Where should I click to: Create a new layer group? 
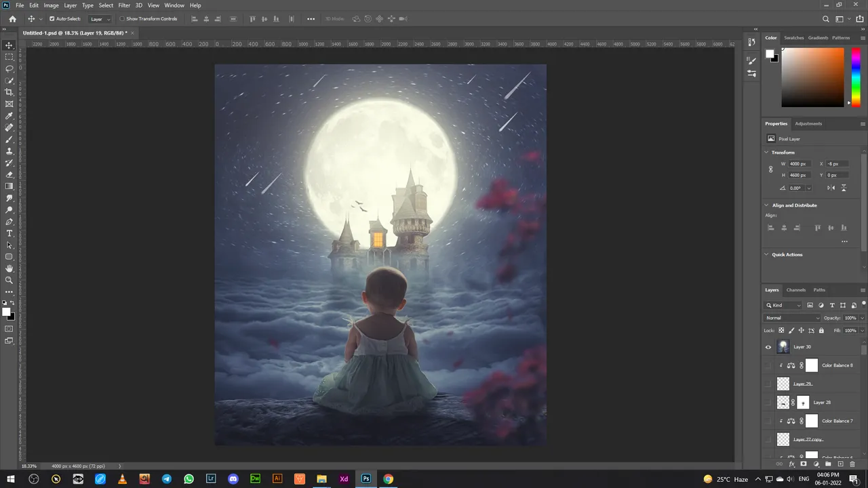828,464
